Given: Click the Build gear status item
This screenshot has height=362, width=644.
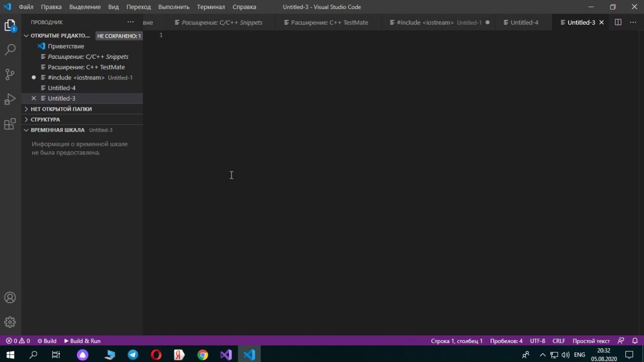Looking at the screenshot, I should (x=47, y=341).
